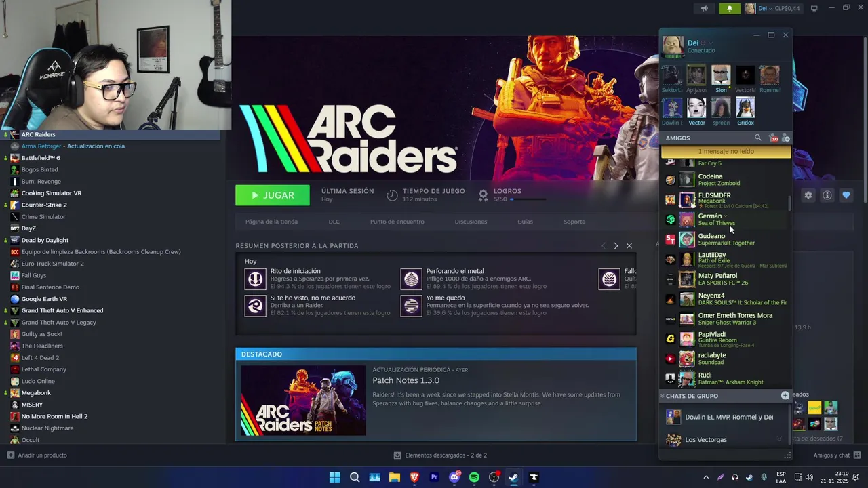Select Lethal Company in library list
The image size is (868, 488).
pyautogui.click(x=111, y=369)
